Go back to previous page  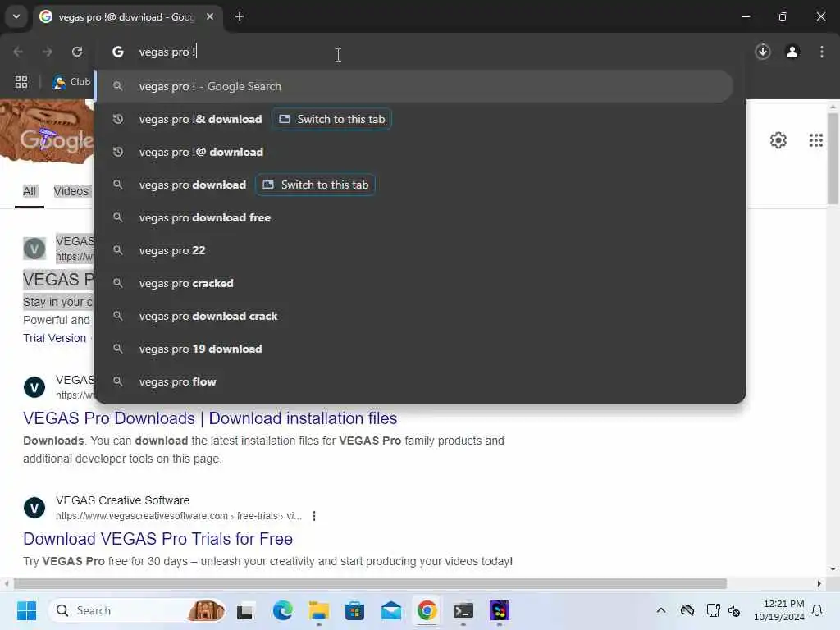18,52
